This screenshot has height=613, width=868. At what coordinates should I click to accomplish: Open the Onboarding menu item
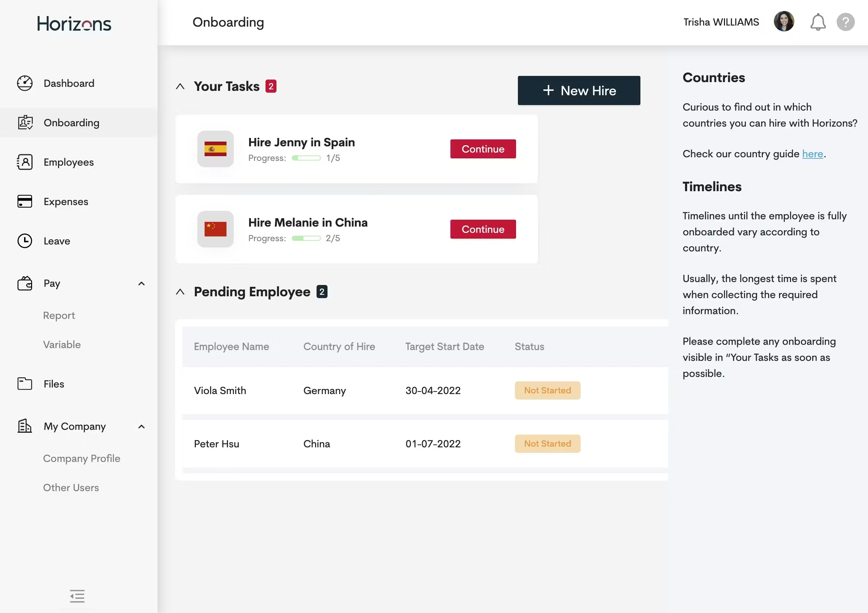71,123
